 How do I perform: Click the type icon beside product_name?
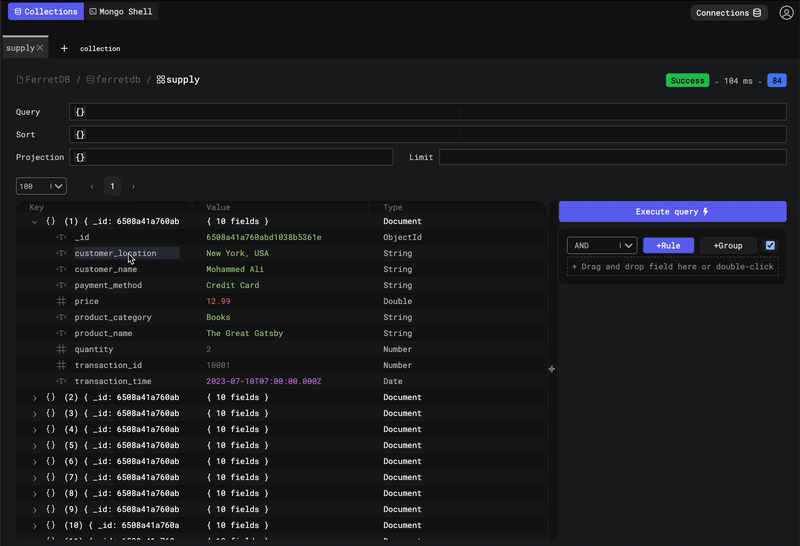click(61, 333)
